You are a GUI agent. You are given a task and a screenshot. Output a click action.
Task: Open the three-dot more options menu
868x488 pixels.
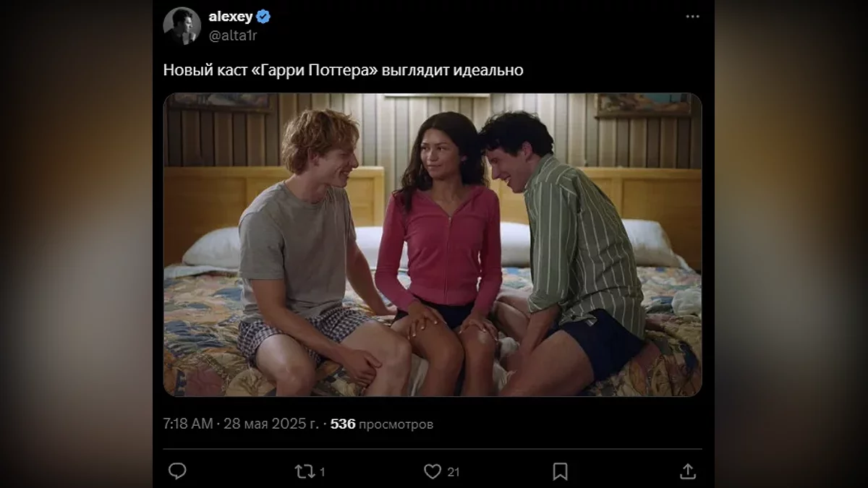[x=693, y=17]
